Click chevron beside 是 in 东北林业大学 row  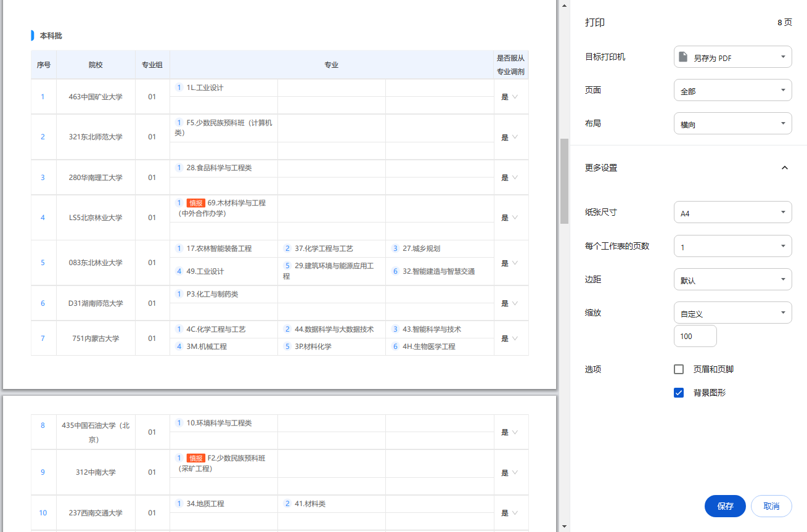(x=515, y=263)
